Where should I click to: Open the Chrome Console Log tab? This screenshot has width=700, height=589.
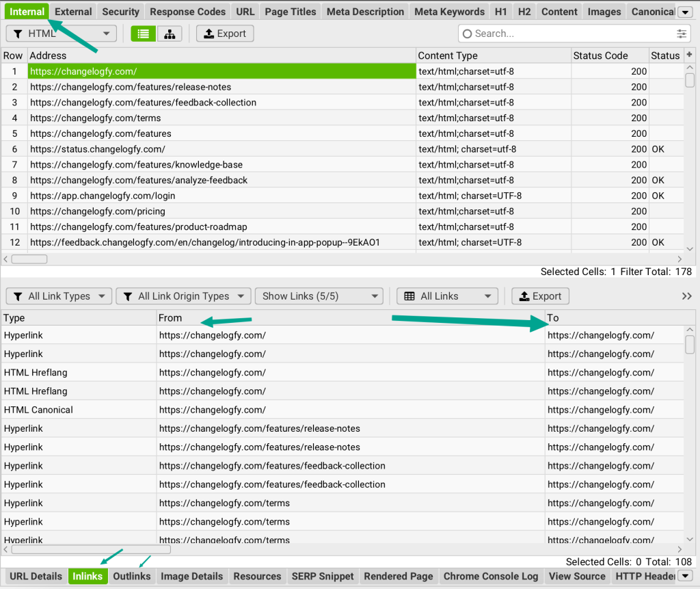tap(491, 576)
